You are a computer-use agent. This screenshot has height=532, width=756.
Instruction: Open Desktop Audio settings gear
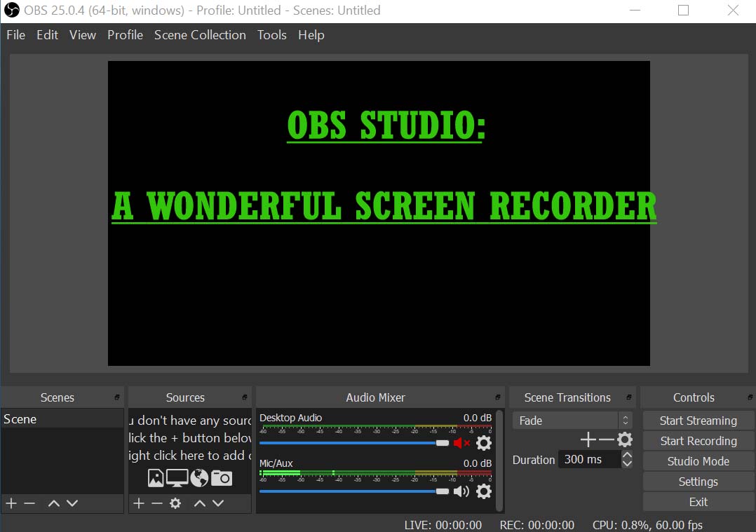[484, 443]
